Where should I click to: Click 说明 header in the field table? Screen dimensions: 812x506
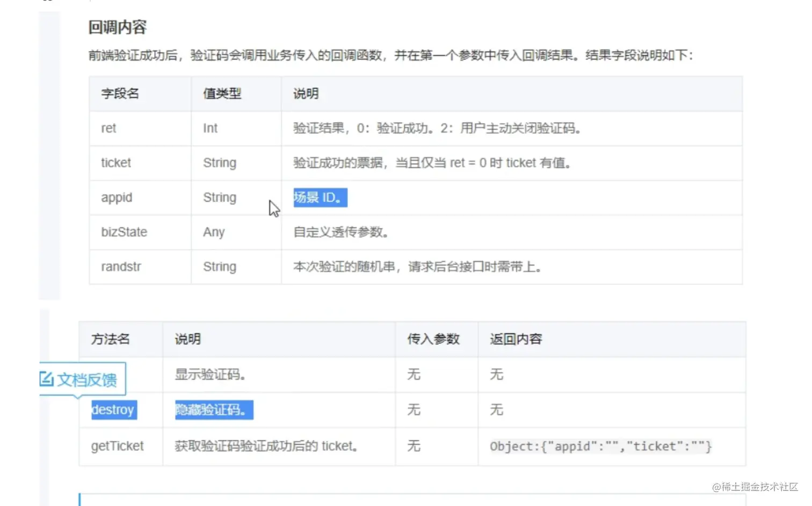(306, 93)
